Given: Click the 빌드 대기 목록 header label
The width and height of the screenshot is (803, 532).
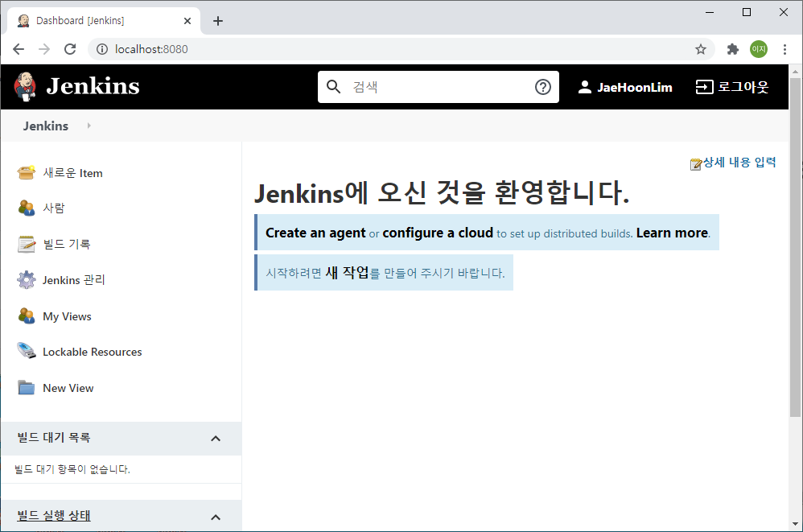Looking at the screenshot, I should click(x=54, y=437).
